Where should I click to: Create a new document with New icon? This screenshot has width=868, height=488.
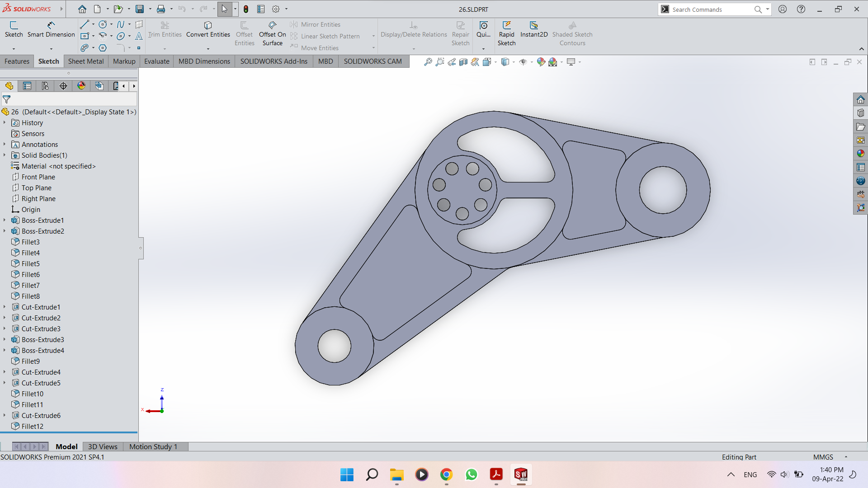click(x=97, y=9)
